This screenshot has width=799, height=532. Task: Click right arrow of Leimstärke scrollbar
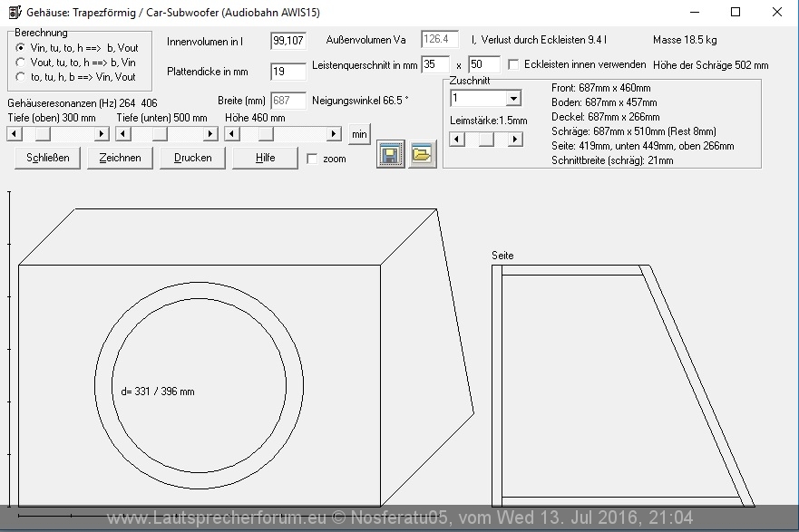coord(515,140)
